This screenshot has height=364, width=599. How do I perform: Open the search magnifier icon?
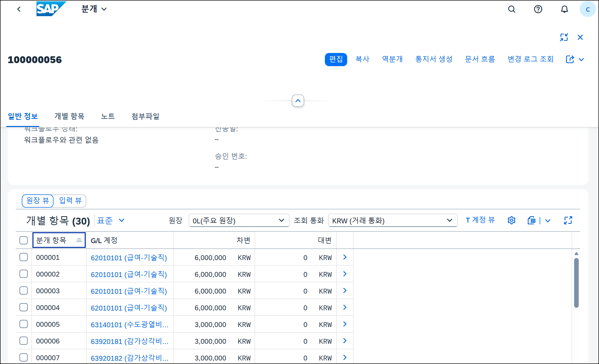click(512, 9)
